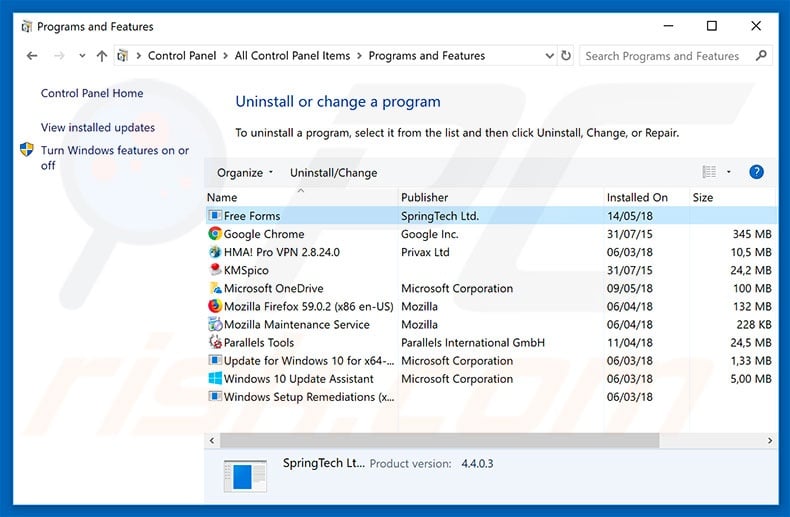Open Turn Windows features on or off
The image size is (790, 517).
point(115,157)
